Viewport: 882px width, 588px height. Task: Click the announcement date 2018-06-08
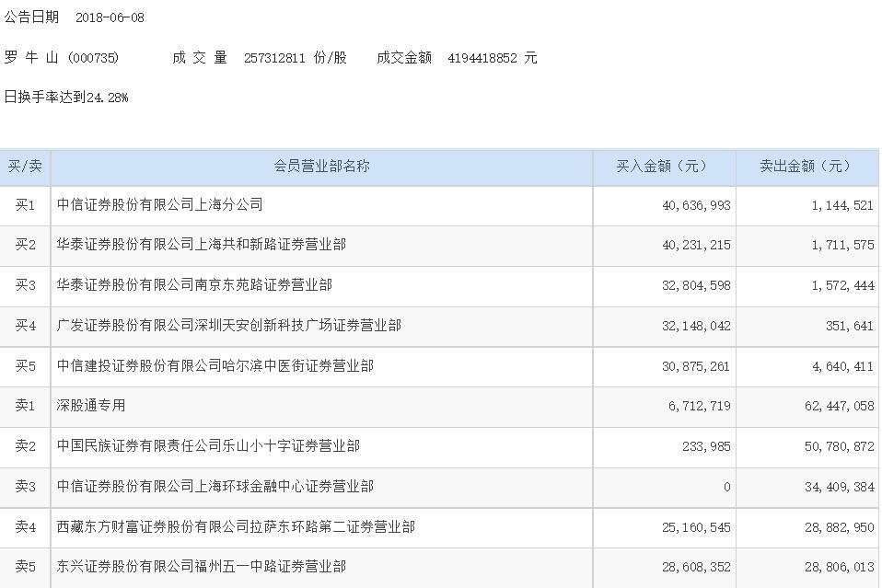click(110, 17)
